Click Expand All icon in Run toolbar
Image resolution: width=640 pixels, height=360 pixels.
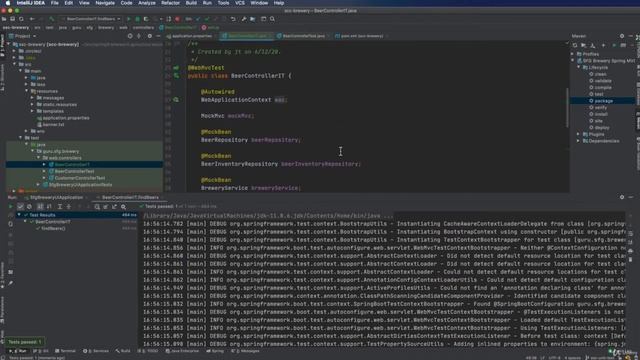tap(60, 207)
